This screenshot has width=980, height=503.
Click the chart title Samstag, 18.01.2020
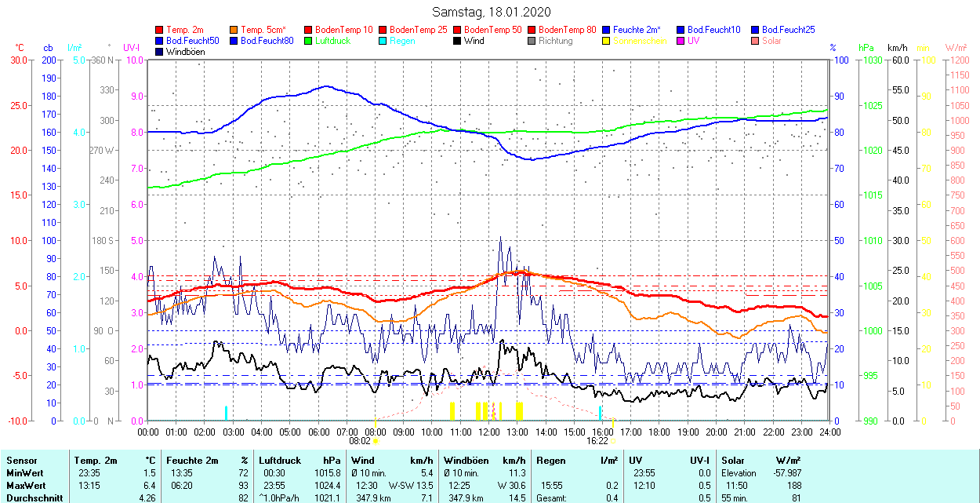click(492, 12)
